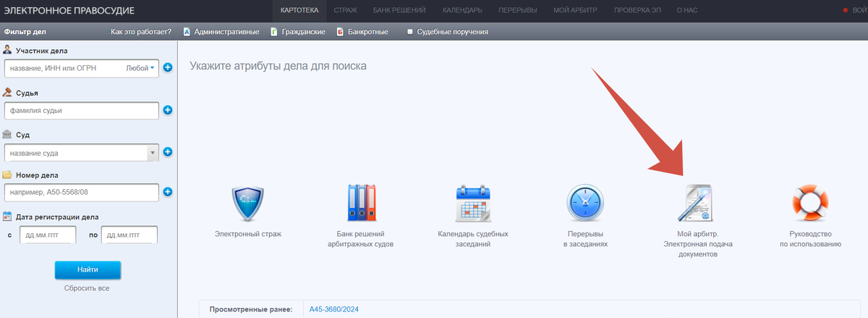868x318 pixels.
Task: Click the Гражданские filter icon
Action: tap(274, 32)
